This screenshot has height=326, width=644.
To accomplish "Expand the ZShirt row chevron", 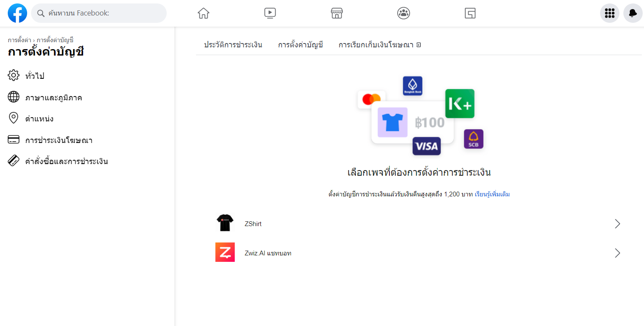I will point(617,224).
